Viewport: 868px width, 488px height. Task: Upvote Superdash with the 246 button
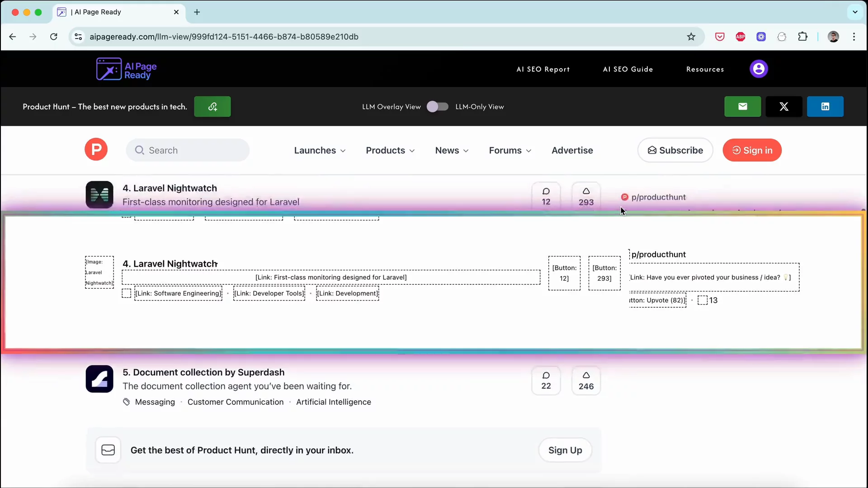point(586,380)
